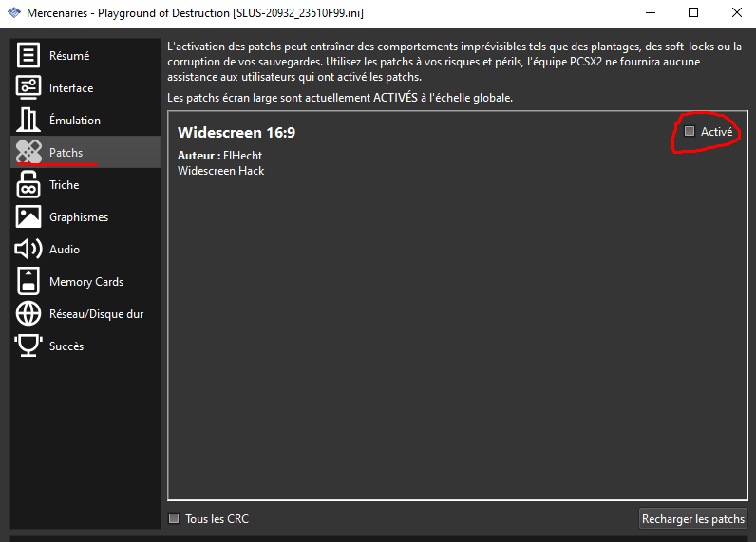Switch to Graphismes settings

coord(85,216)
